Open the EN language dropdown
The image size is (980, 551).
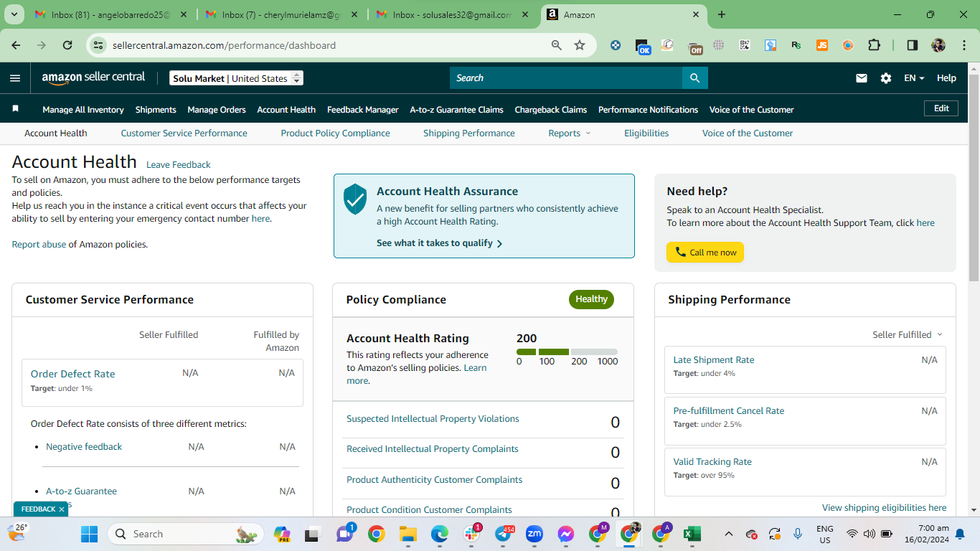tap(914, 78)
